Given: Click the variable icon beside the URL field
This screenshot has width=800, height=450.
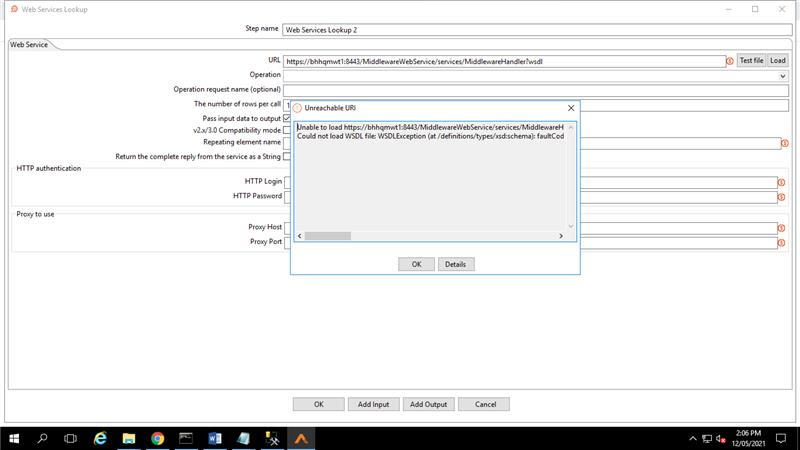Looking at the screenshot, I should [729, 61].
